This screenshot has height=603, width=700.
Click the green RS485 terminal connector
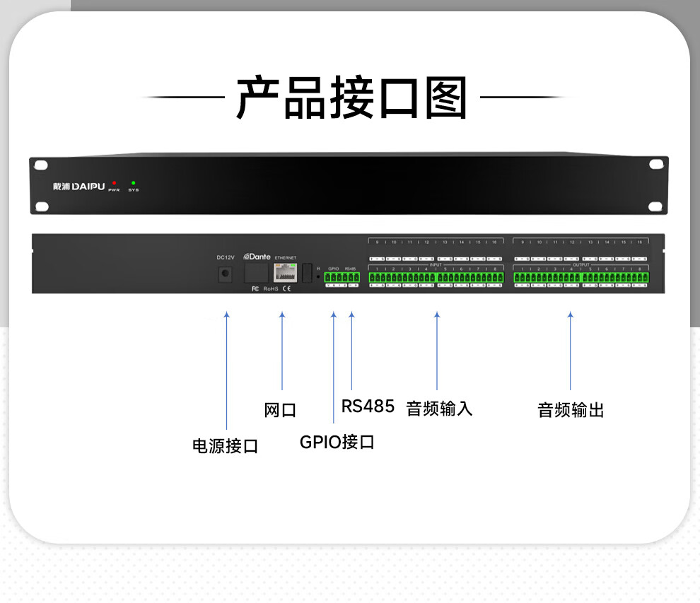[x=351, y=278]
